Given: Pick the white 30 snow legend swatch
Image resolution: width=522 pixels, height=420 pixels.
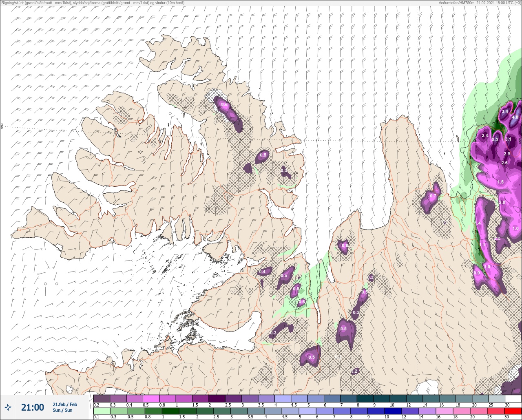Looking at the screenshot, I should pyautogui.click(x=513, y=398).
